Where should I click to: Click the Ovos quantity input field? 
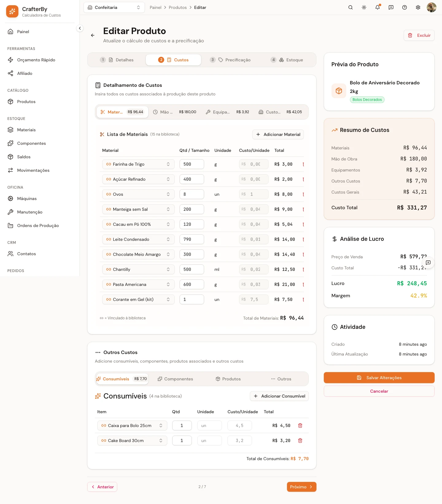point(192,194)
